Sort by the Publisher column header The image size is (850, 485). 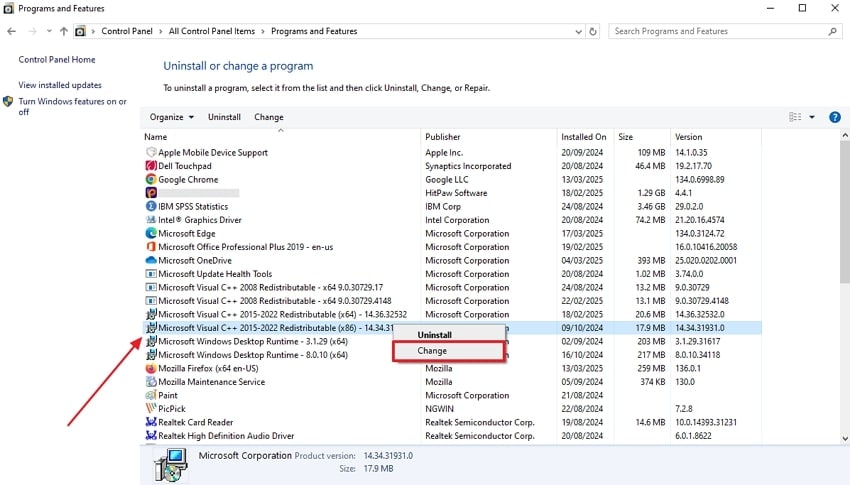(x=488, y=137)
